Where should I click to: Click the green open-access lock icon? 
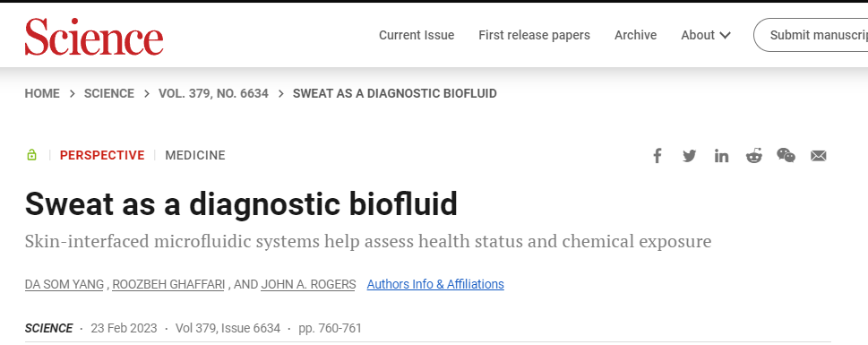tap(31, 155)
